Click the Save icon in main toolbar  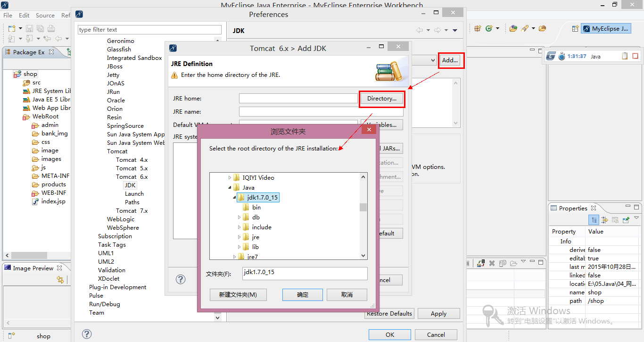[29, 29]
